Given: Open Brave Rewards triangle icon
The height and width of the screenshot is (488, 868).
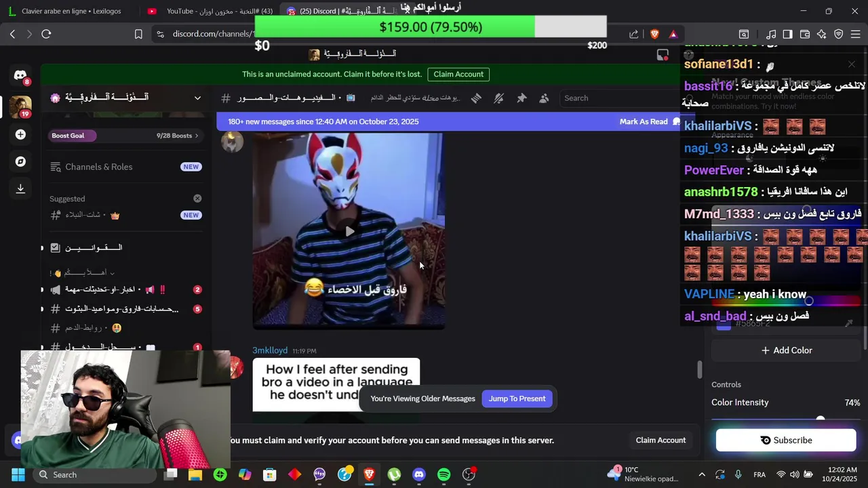Looking at the screenshot, I should pyautogui.click(x=673, y=34).
